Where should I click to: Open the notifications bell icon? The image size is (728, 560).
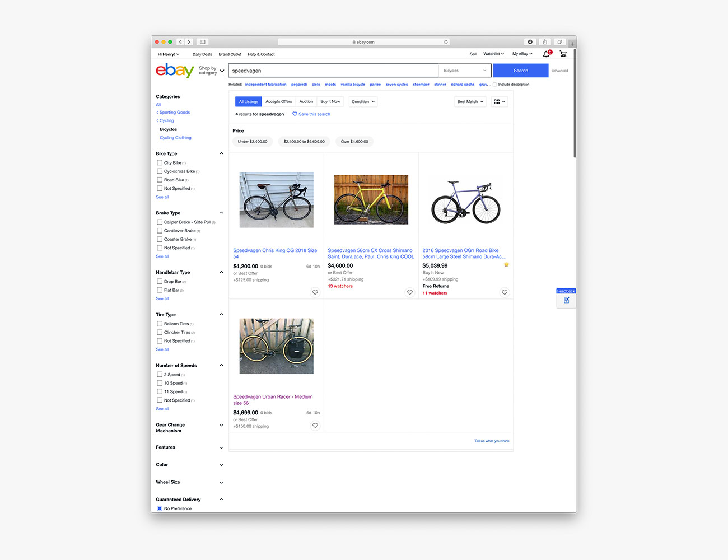click(x=547, y=54)
